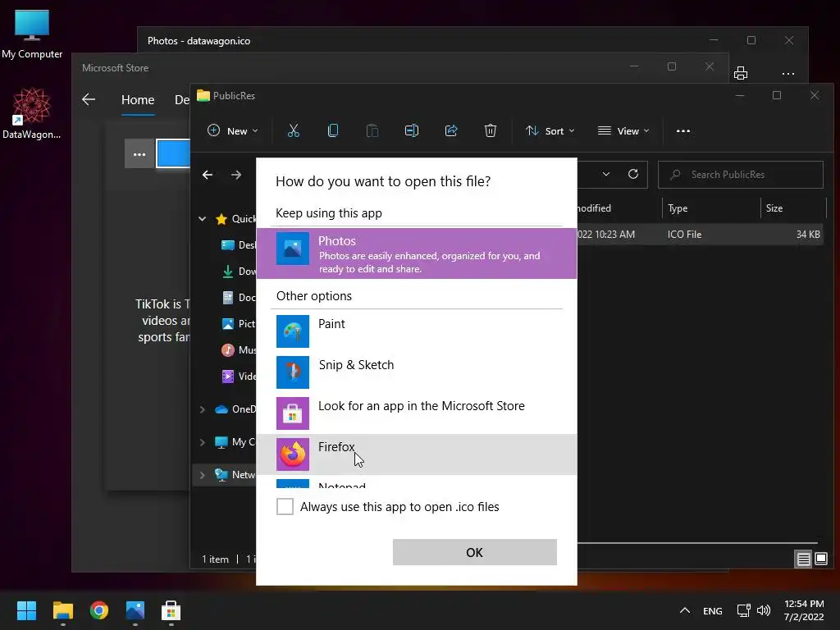840x630 pixels.
Task: Select the 34 KB size cell
Action: tap(808, 234)
